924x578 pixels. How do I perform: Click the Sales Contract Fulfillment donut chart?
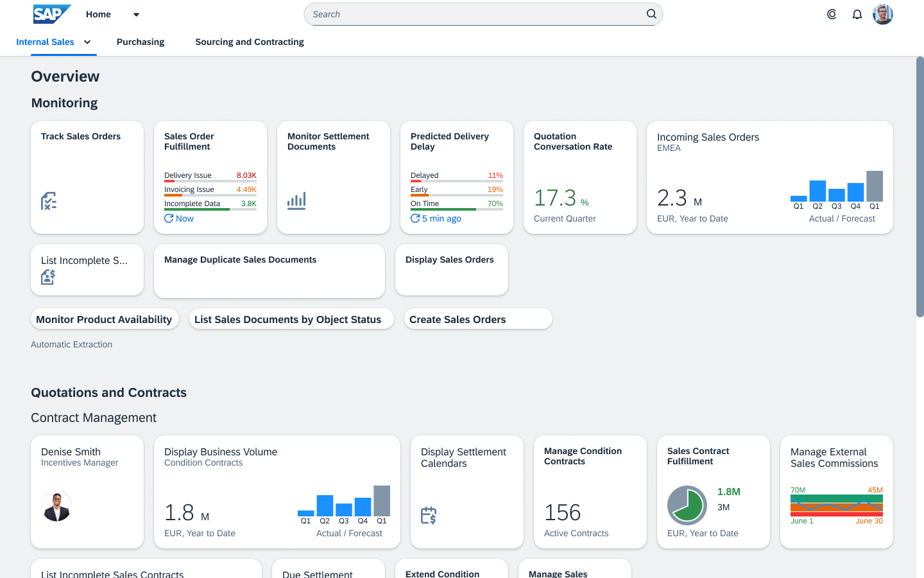click(687, 505)
